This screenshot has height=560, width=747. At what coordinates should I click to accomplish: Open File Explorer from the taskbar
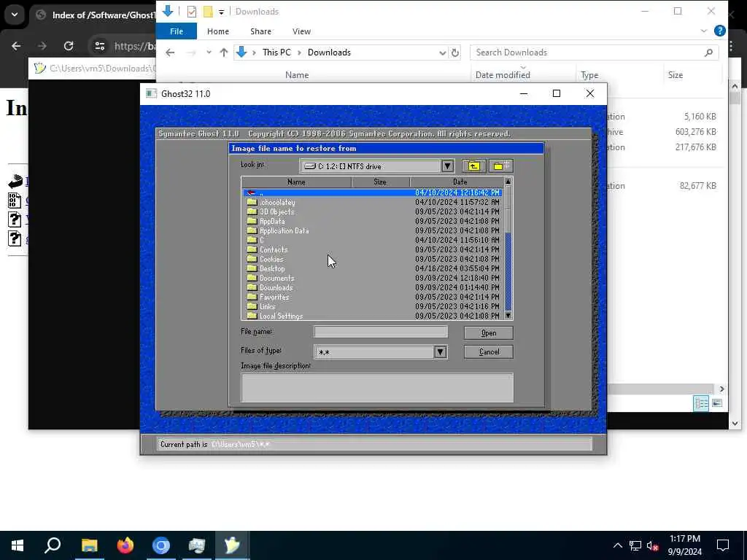coord(89,545)
